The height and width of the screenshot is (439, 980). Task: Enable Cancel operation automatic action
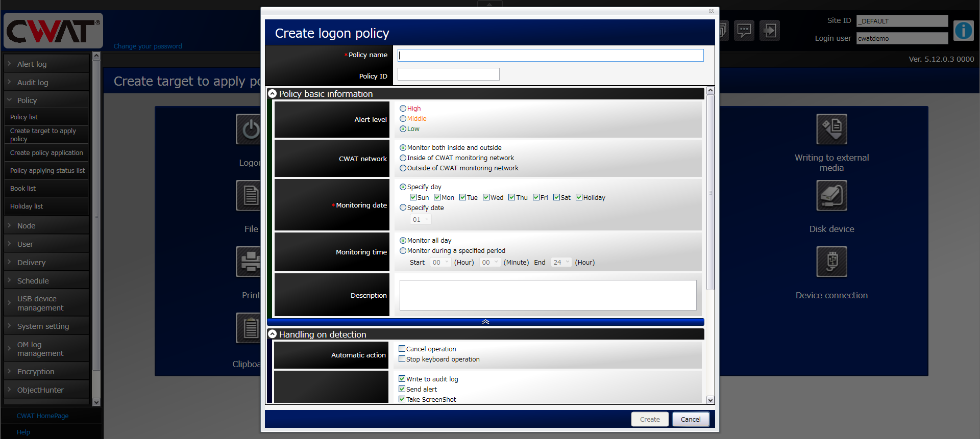pos(402,349)
